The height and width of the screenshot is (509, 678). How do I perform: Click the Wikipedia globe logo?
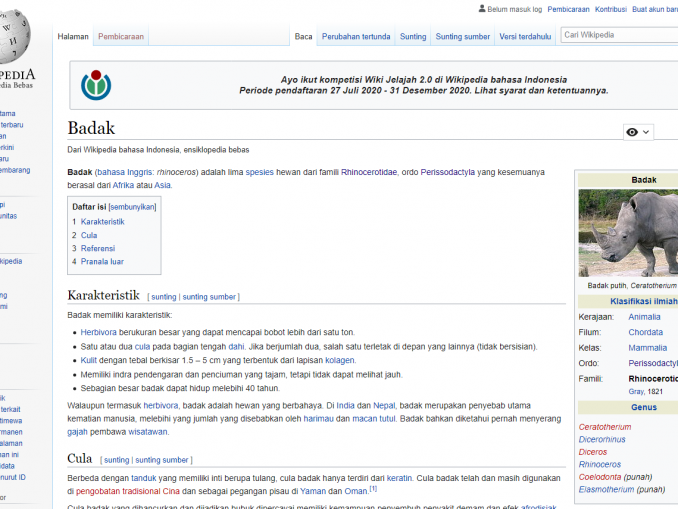click(x=14, y=37)
